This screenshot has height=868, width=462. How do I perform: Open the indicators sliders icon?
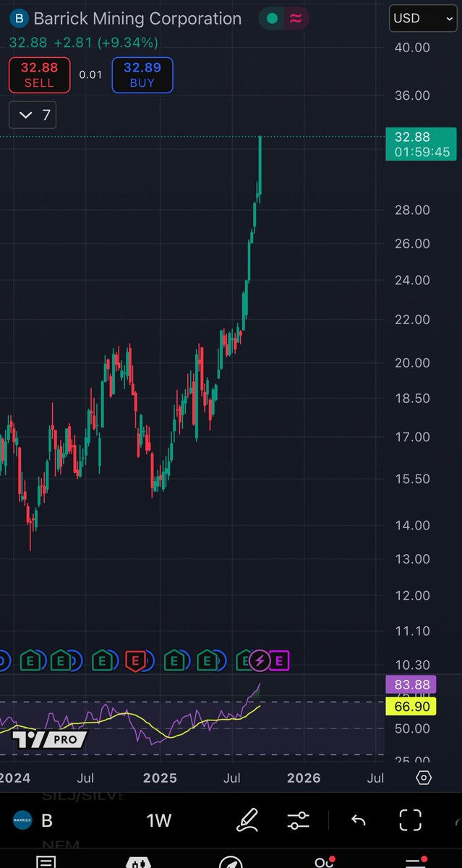click(298, 820)
